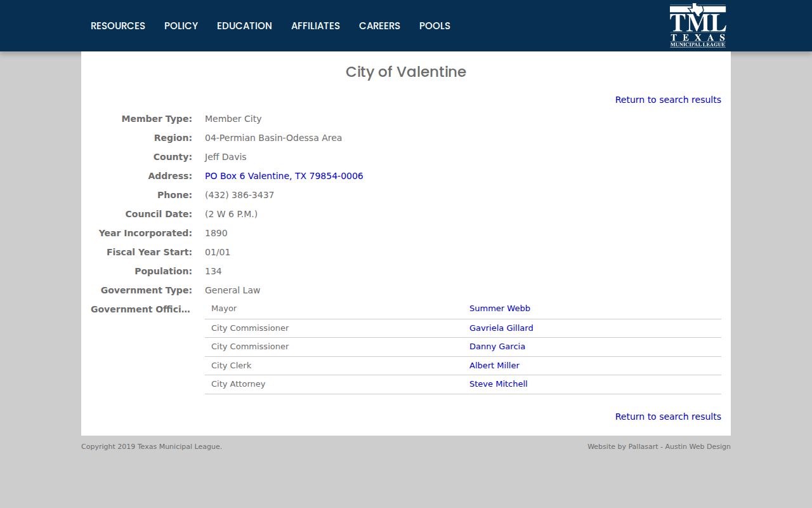812x508 pixels.
Task: Click the Member City value
Action: coord(233,119)
